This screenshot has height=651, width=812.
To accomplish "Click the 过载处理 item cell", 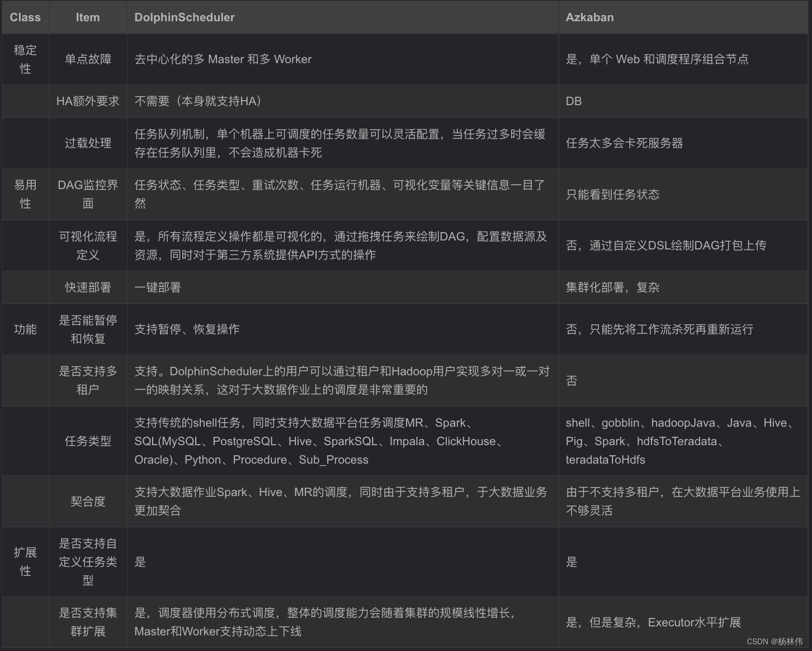I will pyautogui.click(x=87, y=143).
